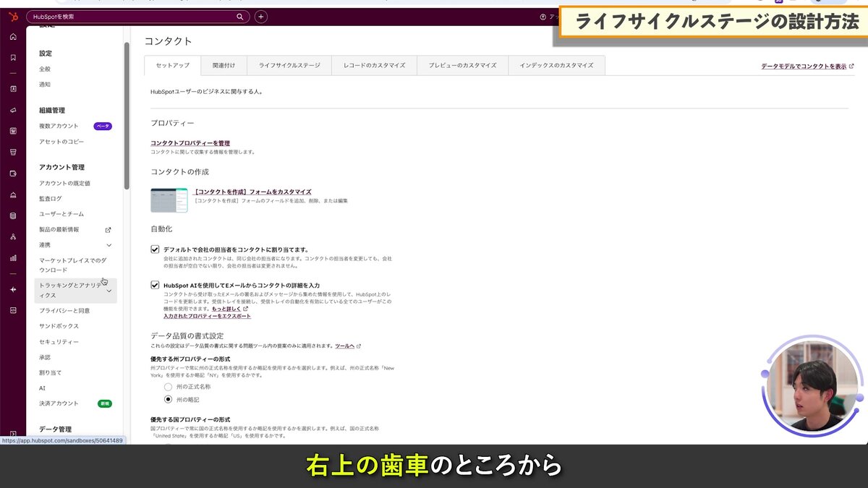Image resolution: width=868 pixels, height=488 pixels.
Task: Disable HubSpot AIを使用してEメールからコンタクトの詳細を入力
Action: tap(156, 285)
